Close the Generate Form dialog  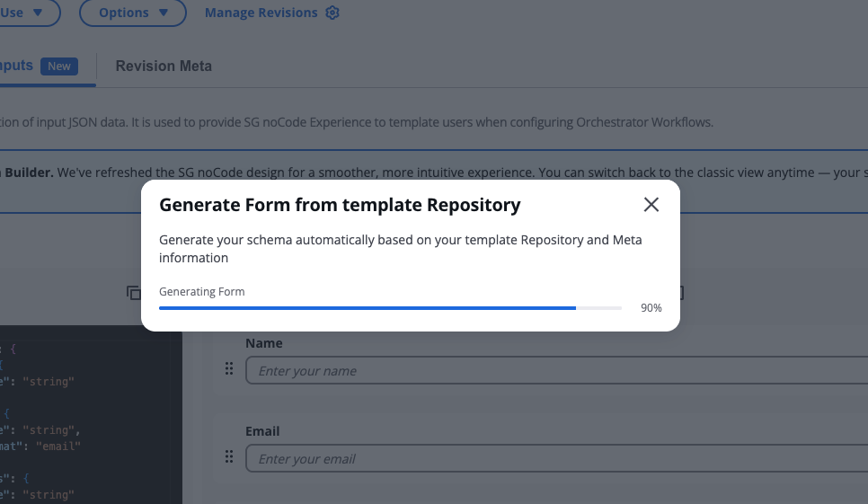[651, 205]
